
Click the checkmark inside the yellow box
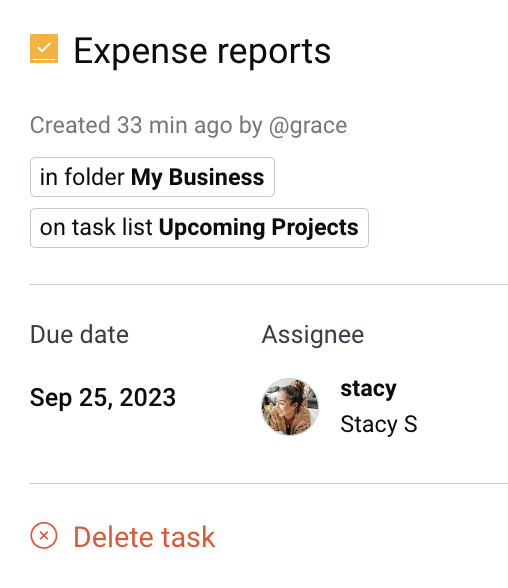[x=44, y=48]
